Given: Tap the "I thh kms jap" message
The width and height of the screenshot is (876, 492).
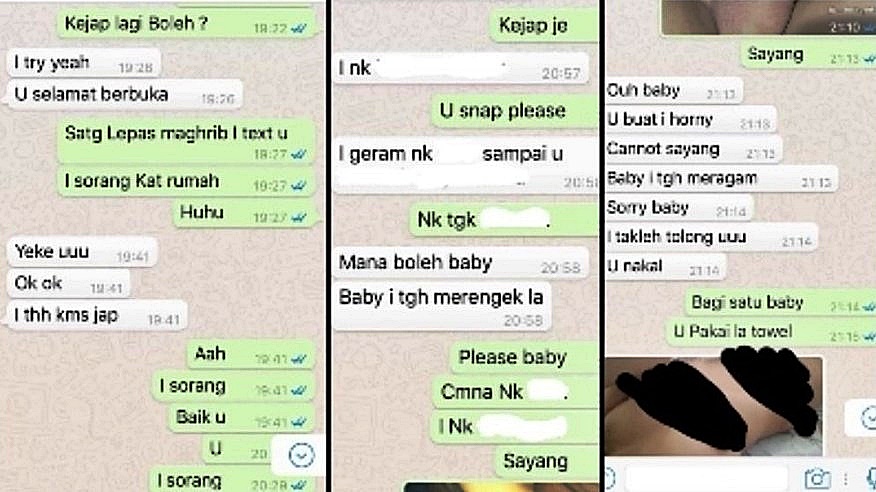Looking at the screenshot, I should tap(97, 316).
